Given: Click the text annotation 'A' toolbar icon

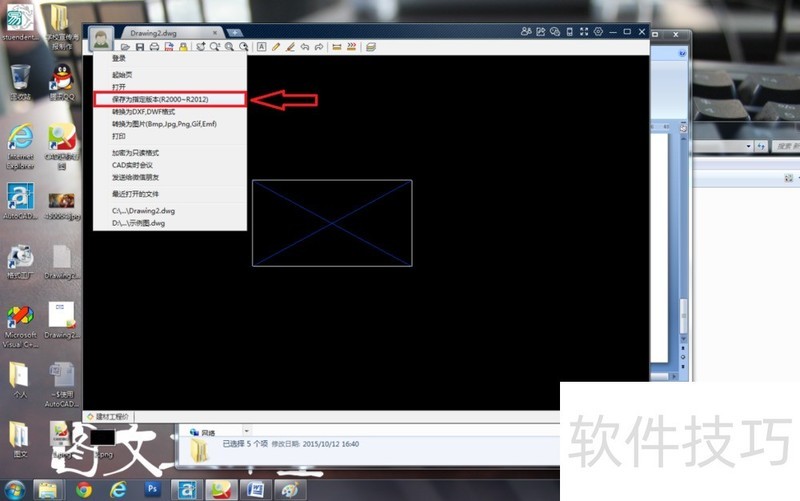Looking at the screenshot, I should pos(261,47).
